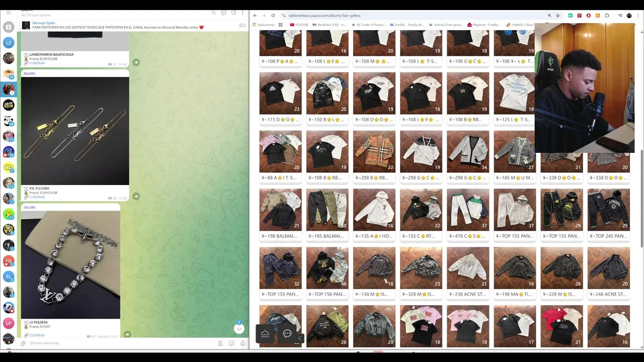Show the pinned messages list
644x362 pixels.
point(242,25)
